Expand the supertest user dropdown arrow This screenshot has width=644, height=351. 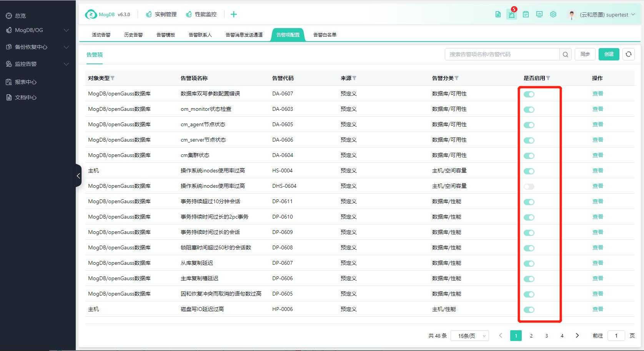pos(633,15)
